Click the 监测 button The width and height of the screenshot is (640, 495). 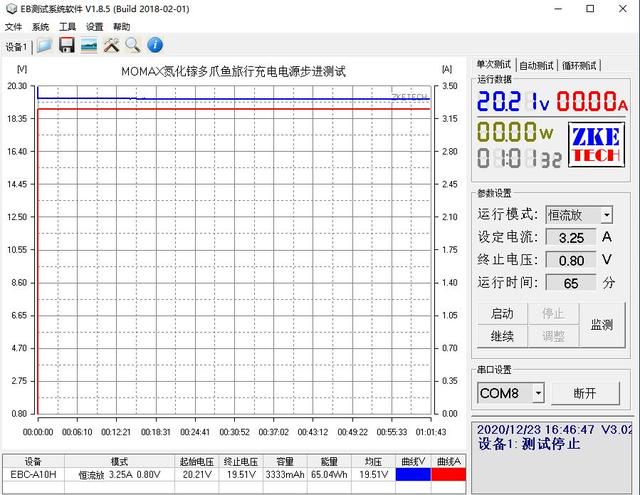(x=602, y=325)
